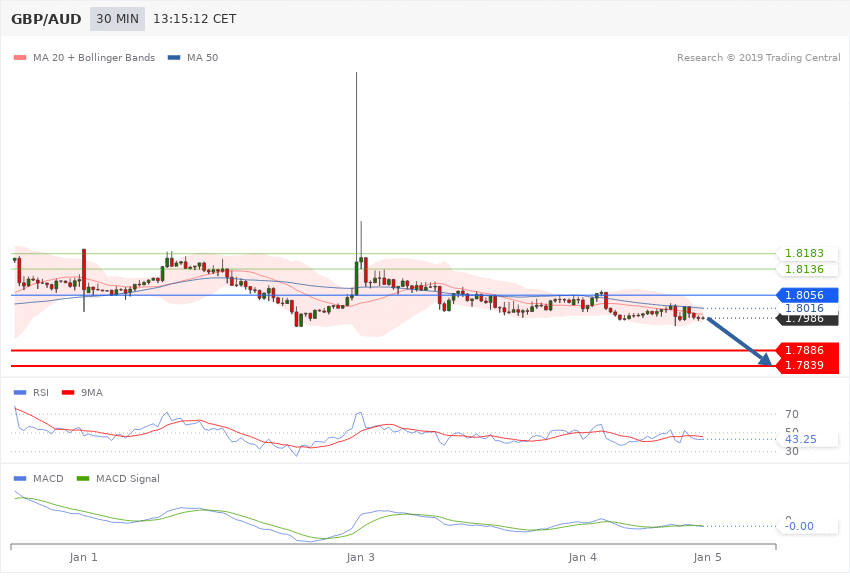Image resolution: width=850 pixels, height=576 pixels.
Task: Click the MACD legend label
Action: click(48, 478)
